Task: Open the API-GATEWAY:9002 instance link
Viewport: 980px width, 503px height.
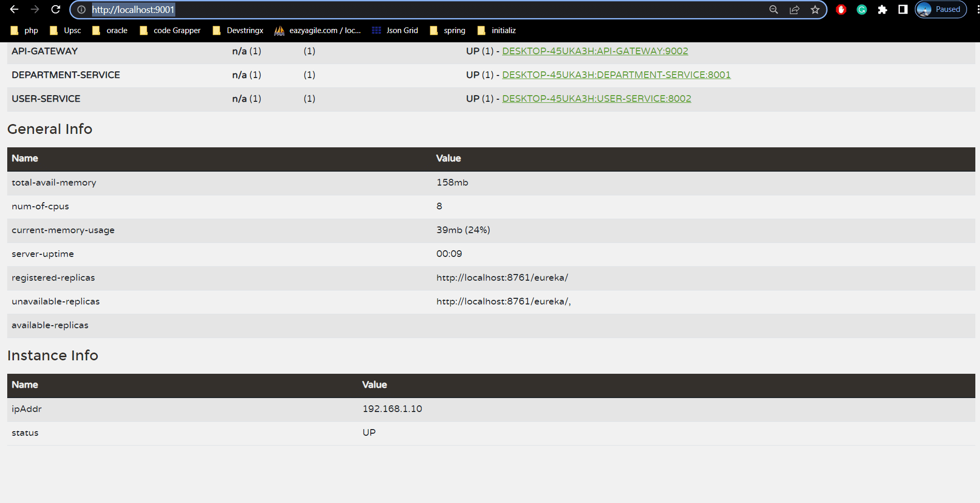Action: (595, 51)
